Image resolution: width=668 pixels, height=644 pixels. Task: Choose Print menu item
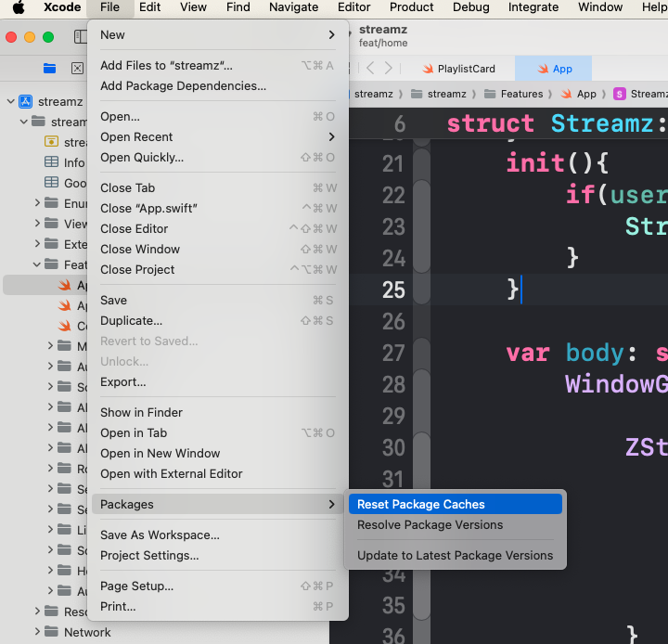(218, 607)
